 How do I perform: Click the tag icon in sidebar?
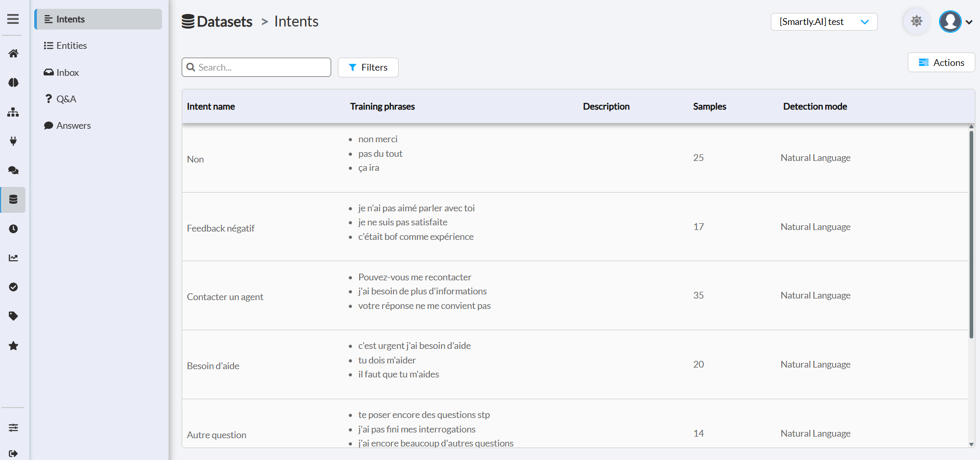pyautogui.click(x=13, y=316)
